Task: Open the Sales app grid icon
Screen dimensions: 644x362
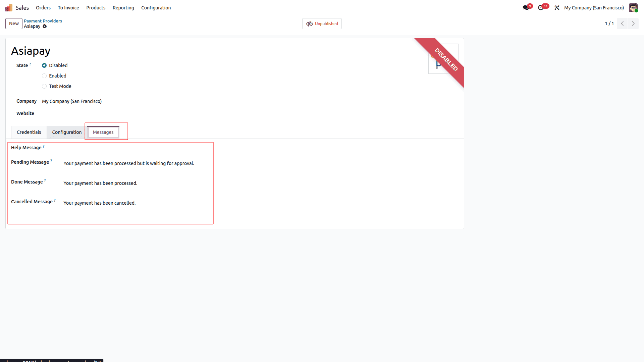Action: [x=8, y=7]
